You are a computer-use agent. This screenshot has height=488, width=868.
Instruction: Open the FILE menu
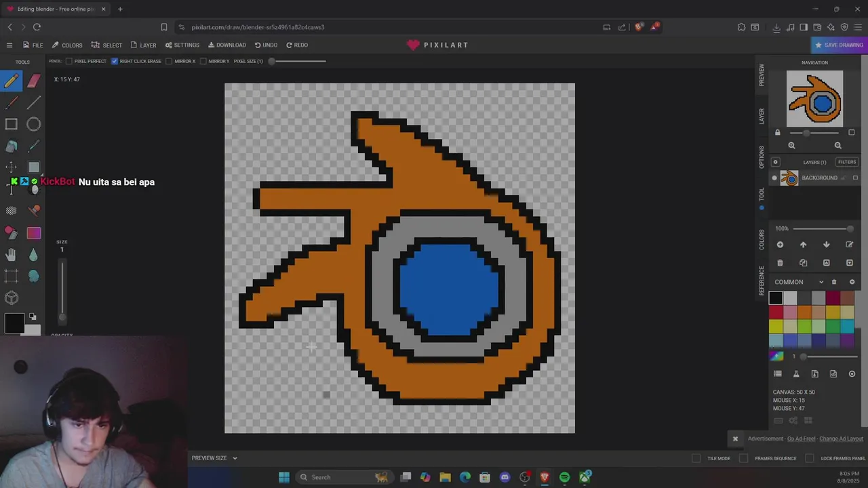33,45
